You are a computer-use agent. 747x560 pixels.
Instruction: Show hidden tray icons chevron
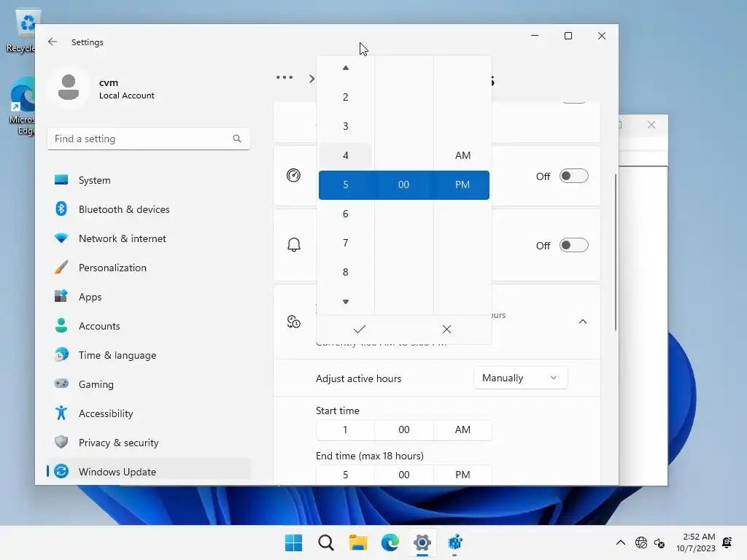tap(620, 542)
